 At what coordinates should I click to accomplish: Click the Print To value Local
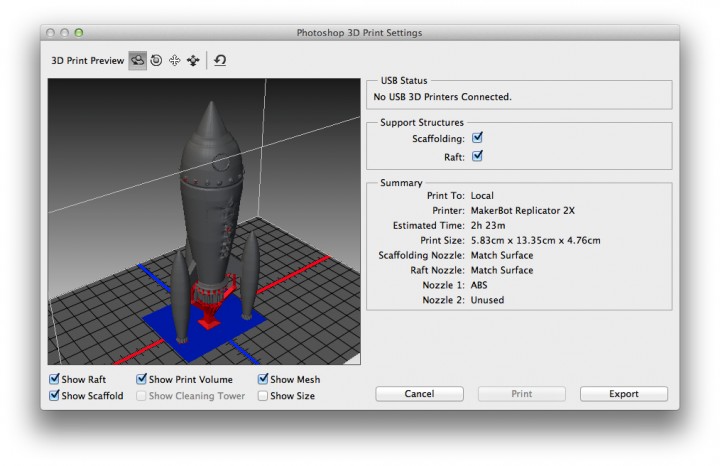pos(482,196)
